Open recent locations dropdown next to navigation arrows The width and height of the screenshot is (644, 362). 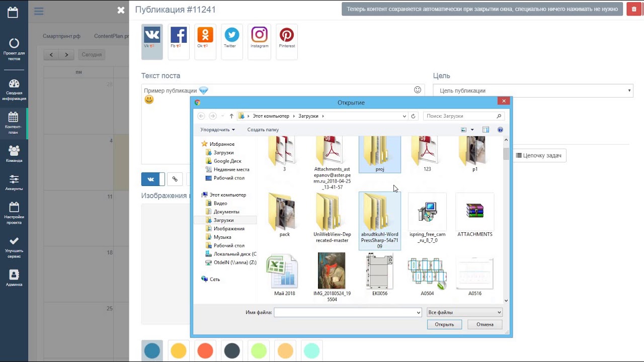tap(222, 116)
